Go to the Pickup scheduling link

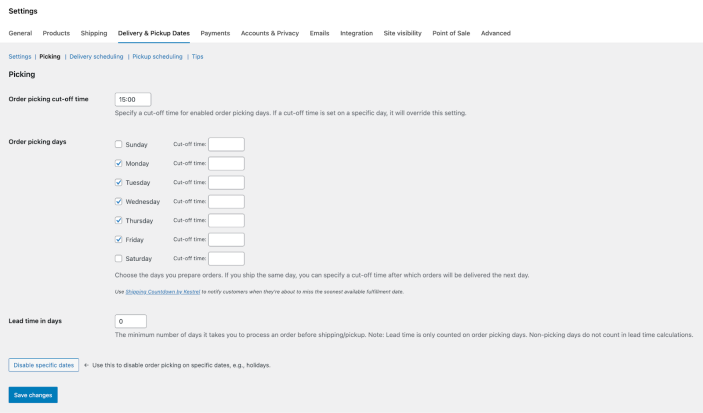click(157, 57)
